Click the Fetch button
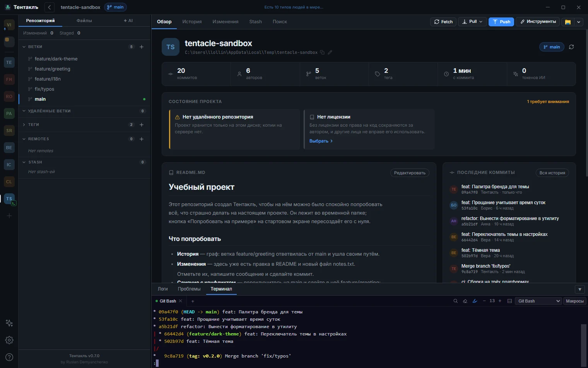 (x=443, y=22)
